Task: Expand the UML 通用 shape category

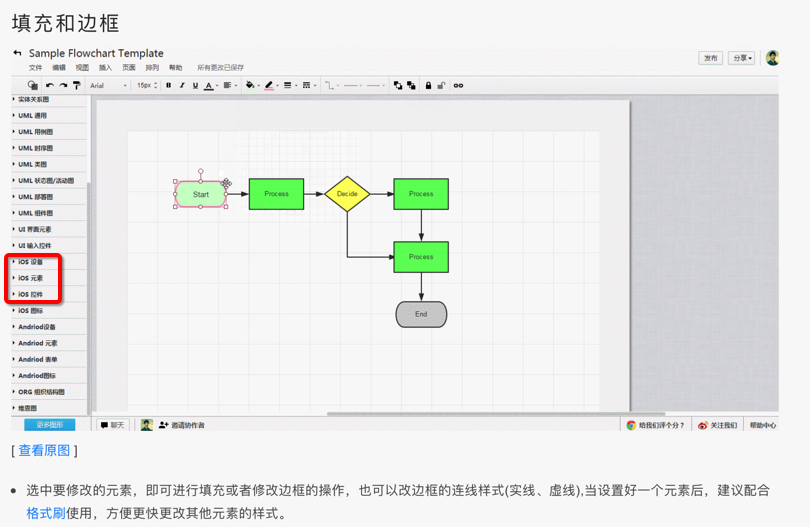Action: (49, 116)
